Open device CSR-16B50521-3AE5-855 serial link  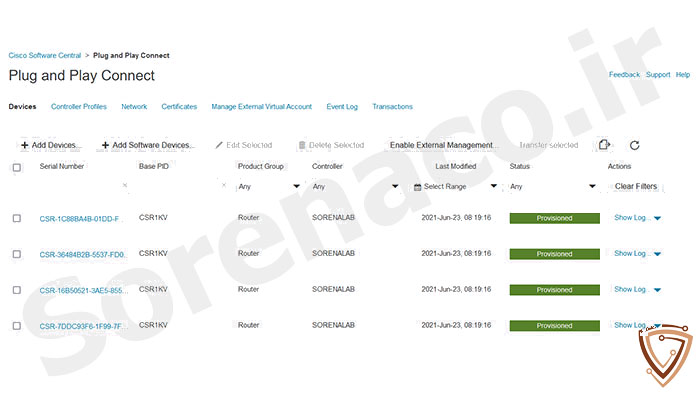click(x=84, y=290)
